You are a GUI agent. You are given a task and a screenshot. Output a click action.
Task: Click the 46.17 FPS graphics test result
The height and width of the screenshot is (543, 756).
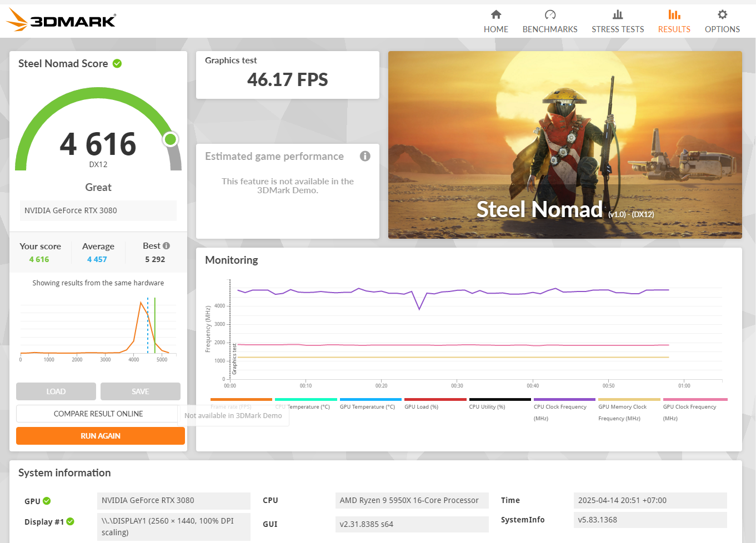(x=288, y=80)
